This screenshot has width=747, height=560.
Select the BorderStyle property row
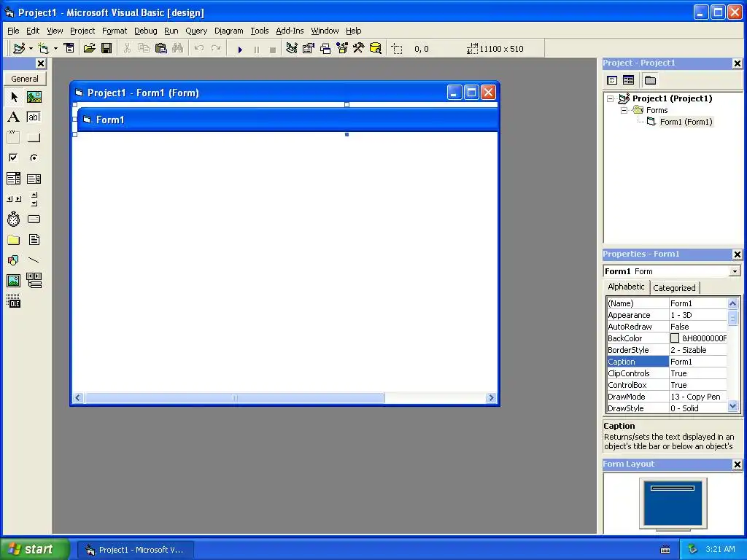[667, 350]
